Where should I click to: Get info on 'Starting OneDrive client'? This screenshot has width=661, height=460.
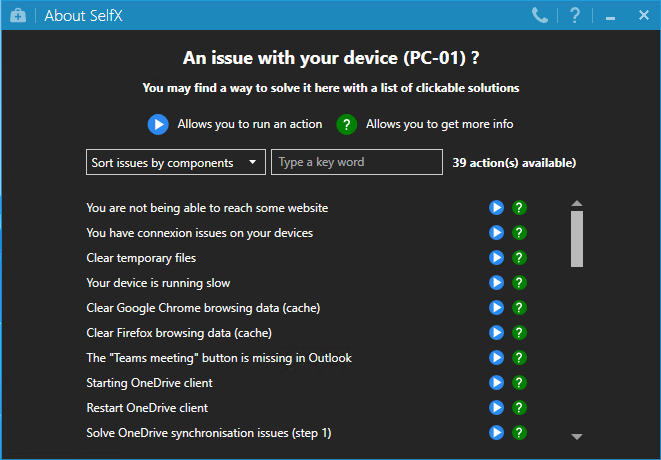(519, 382)
